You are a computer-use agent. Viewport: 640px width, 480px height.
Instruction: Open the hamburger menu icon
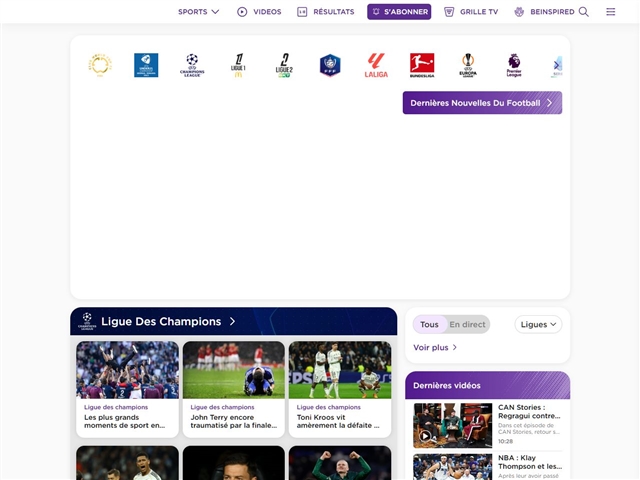click(x=611, y=12)
